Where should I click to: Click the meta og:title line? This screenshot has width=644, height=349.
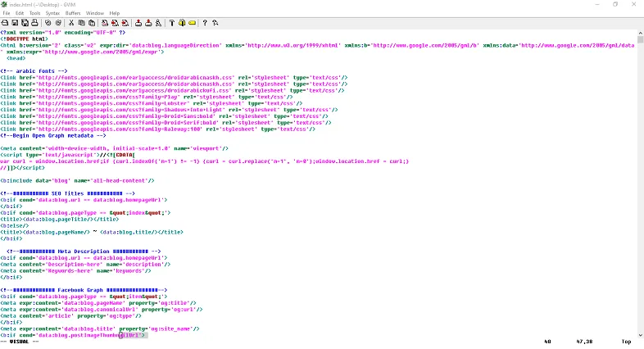[x=98, y=303]
